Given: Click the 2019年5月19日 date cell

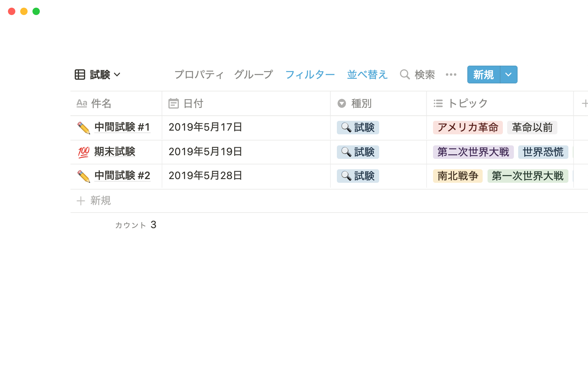Looking at the screenshot, I should (x=205, y=152).
